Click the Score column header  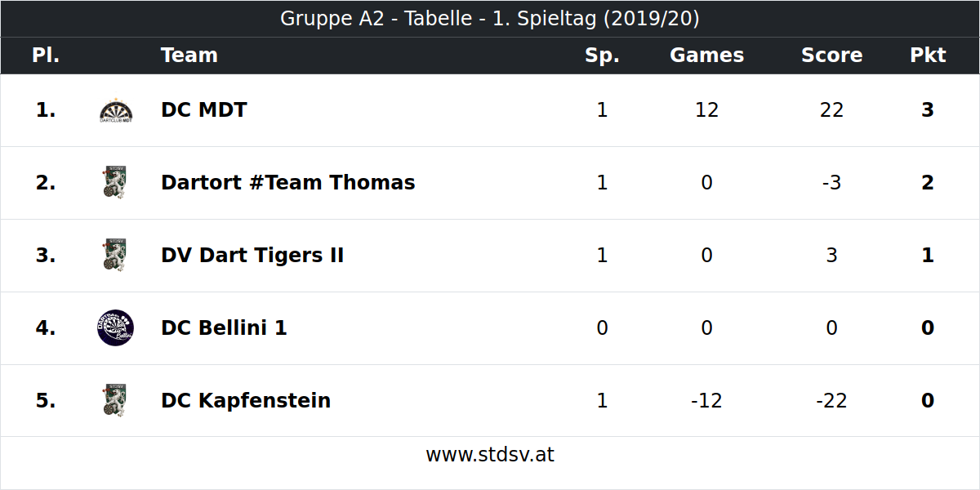(831, 56)
